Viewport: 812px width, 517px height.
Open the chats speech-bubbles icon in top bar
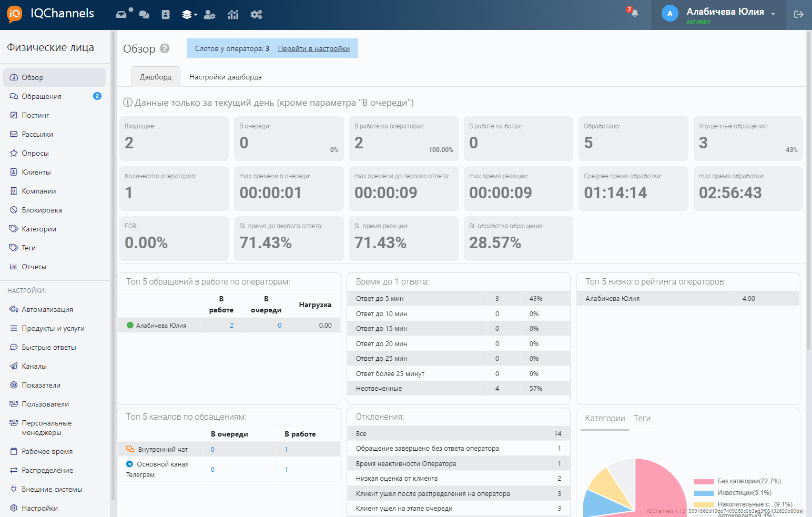(144, 15)
